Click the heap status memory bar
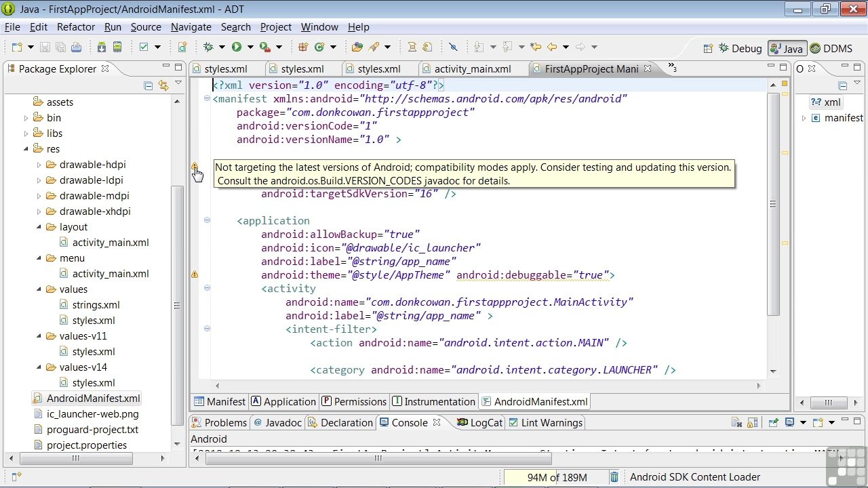The width and height of the screenshot is (868, 488). tap(557, 477)
